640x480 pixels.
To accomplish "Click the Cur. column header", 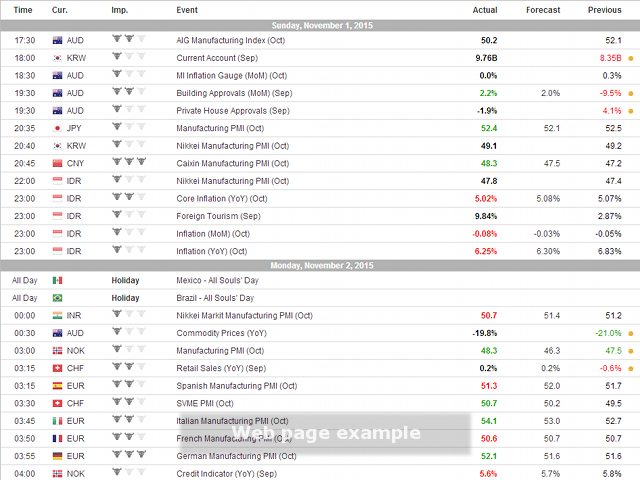I will pos(60,10).
